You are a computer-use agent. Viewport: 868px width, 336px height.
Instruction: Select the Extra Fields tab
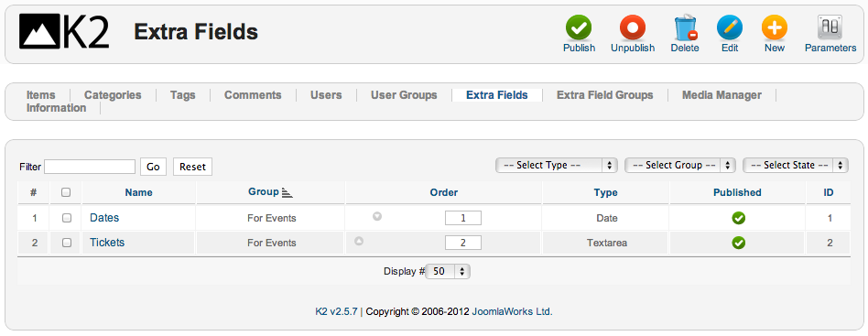tap(497, 95)
